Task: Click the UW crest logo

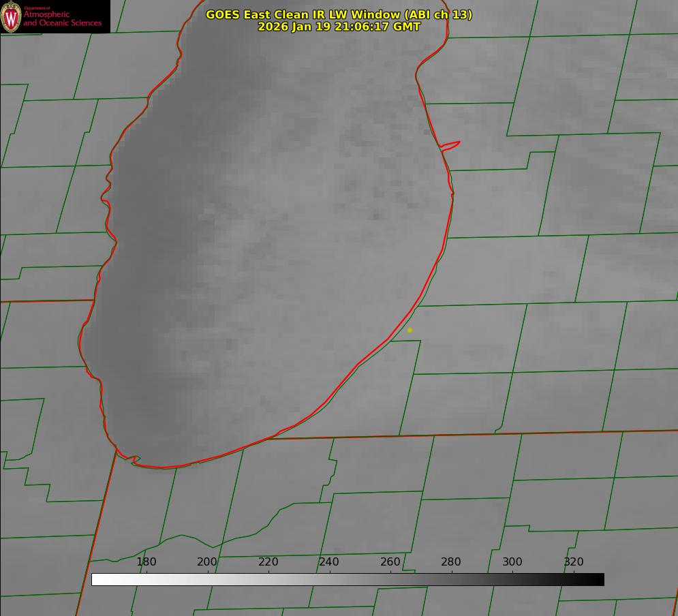Action: (11, 17)
